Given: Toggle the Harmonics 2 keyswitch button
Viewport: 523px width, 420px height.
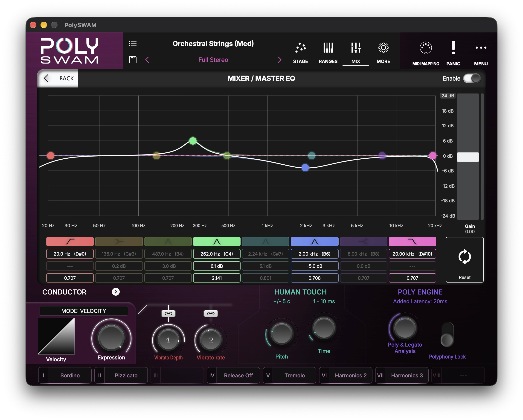Looking at the screenshot, I should point(346,375).
